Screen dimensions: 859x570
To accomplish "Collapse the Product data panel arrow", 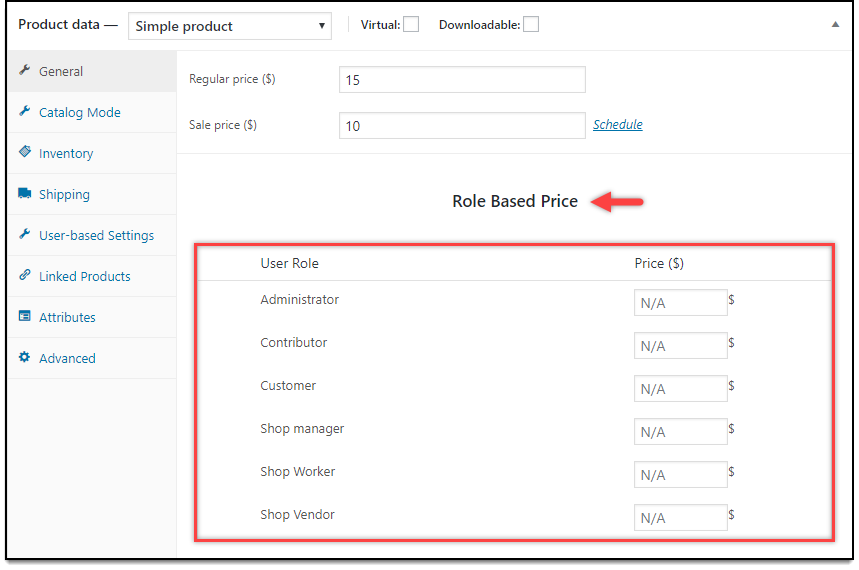I will click(x=835, y=24).
